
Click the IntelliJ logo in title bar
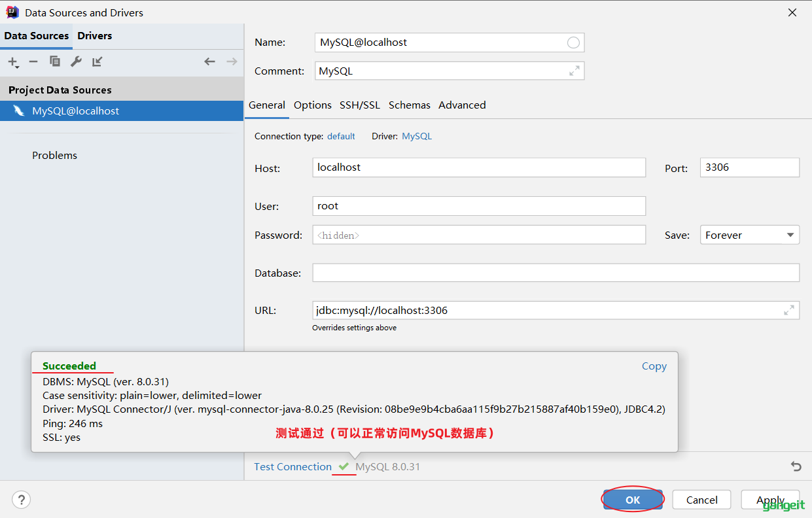(12, 12)
